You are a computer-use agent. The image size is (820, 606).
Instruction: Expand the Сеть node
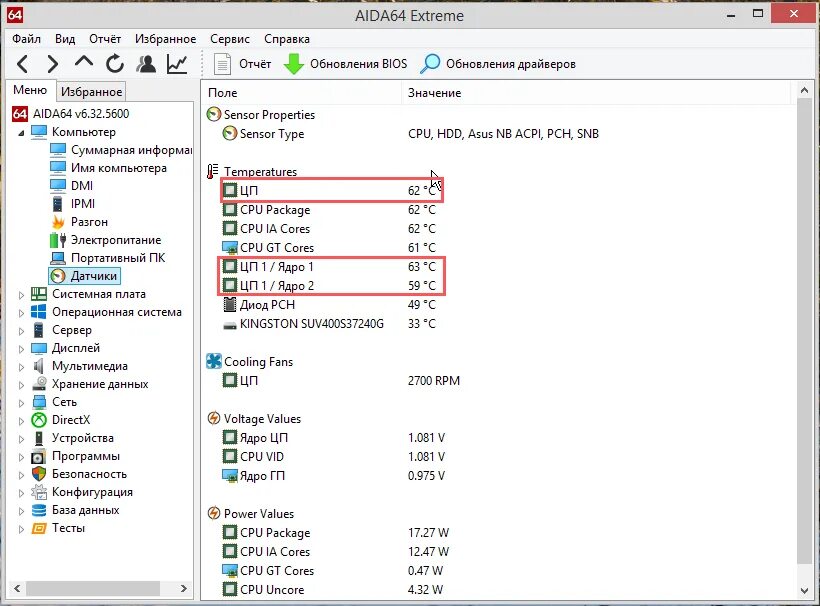pos(21,403)
